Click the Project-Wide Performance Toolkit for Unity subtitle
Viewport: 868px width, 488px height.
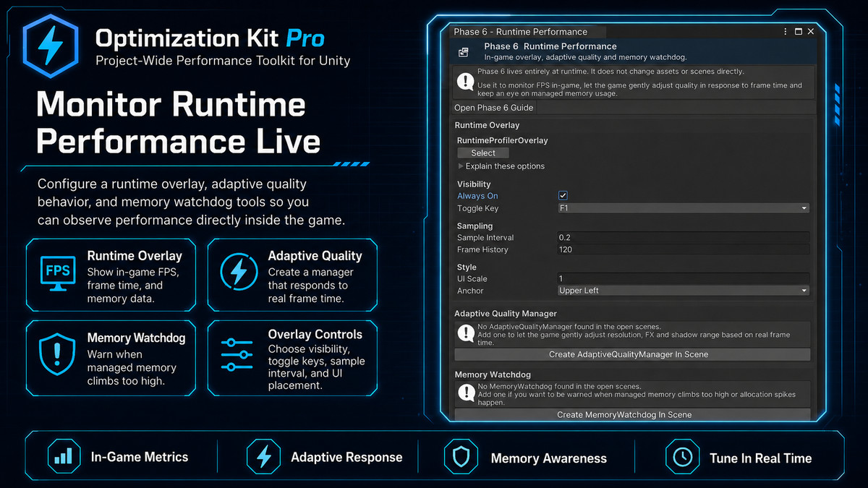(223, 61)
